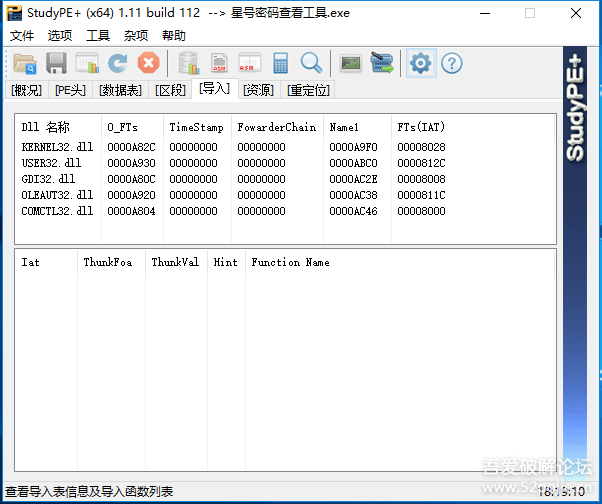Select the GDI32.dll row

tap(285, 179)
